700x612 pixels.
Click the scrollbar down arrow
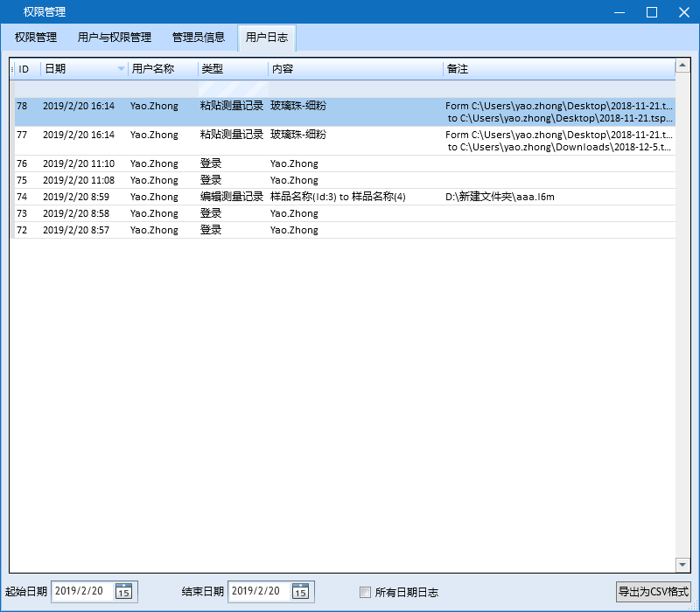pos(683,565)
